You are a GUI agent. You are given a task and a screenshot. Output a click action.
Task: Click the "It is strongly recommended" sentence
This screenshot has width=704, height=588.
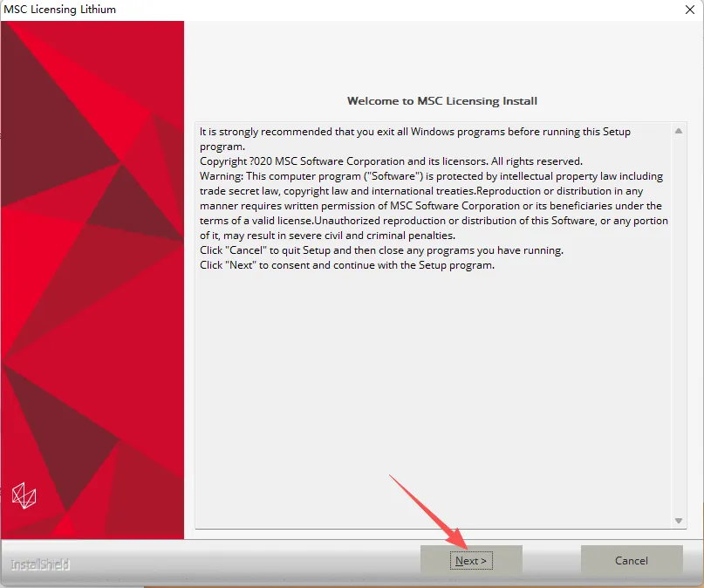415,139
